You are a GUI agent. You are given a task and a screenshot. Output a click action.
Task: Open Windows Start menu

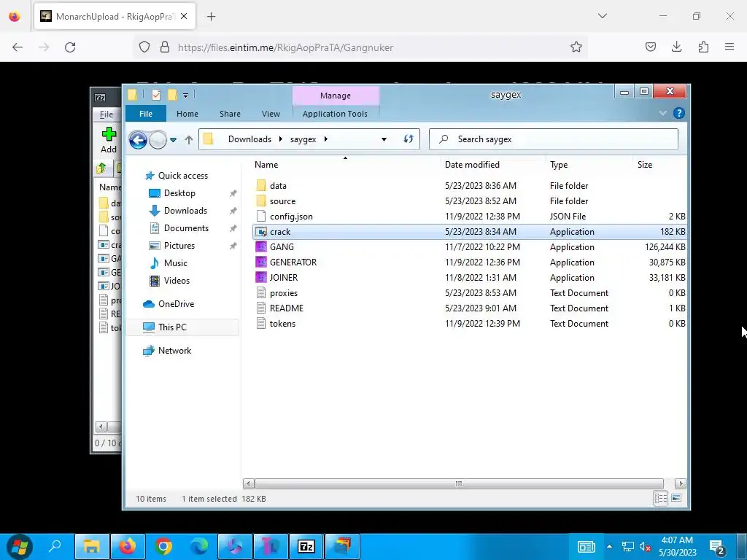tap(20, 546)
